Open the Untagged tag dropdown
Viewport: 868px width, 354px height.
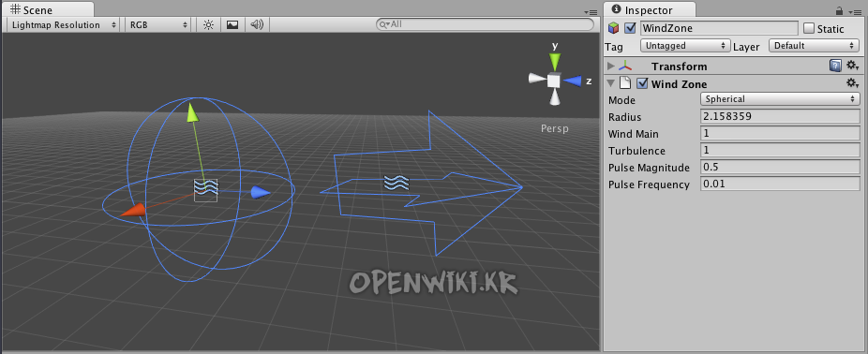click(x=685, y=46)
